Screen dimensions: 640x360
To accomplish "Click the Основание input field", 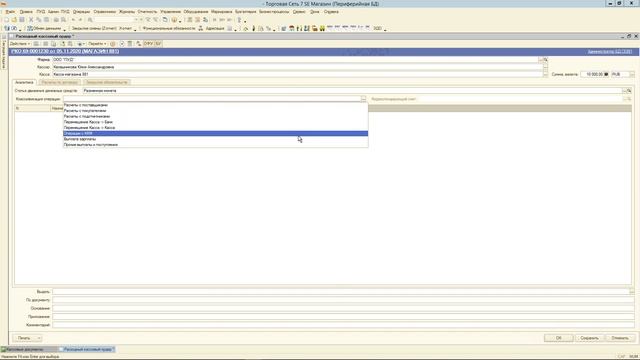I will pyautogui.click(x=343, y=308).
